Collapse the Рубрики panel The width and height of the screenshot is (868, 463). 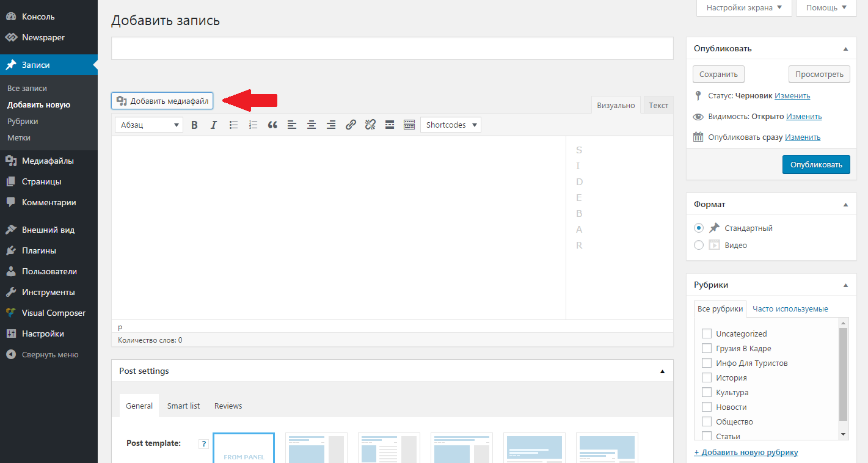click(x=846, y=285)
